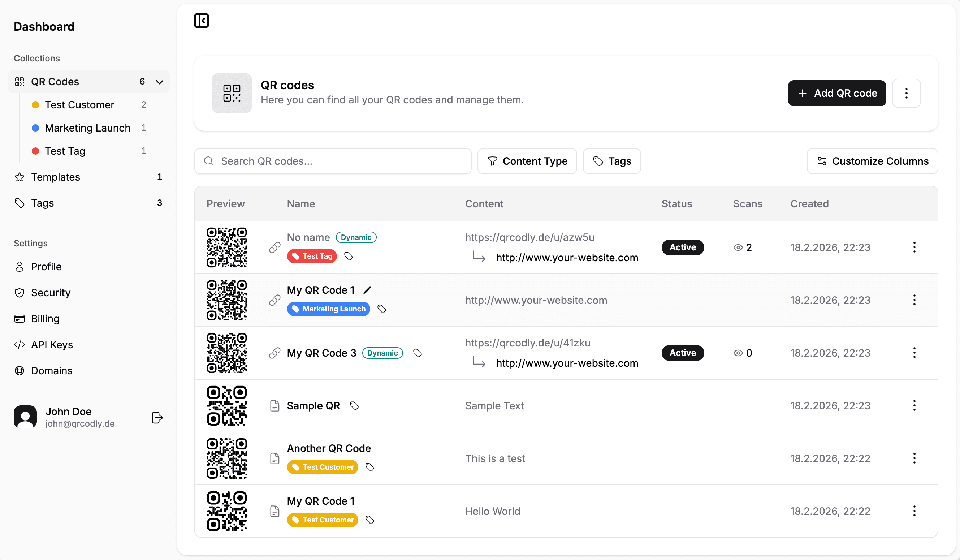This screenshot has width=960, height=560.
Task: Open Customize Columns
Action: pyautogui.click(x=872, y=161)
